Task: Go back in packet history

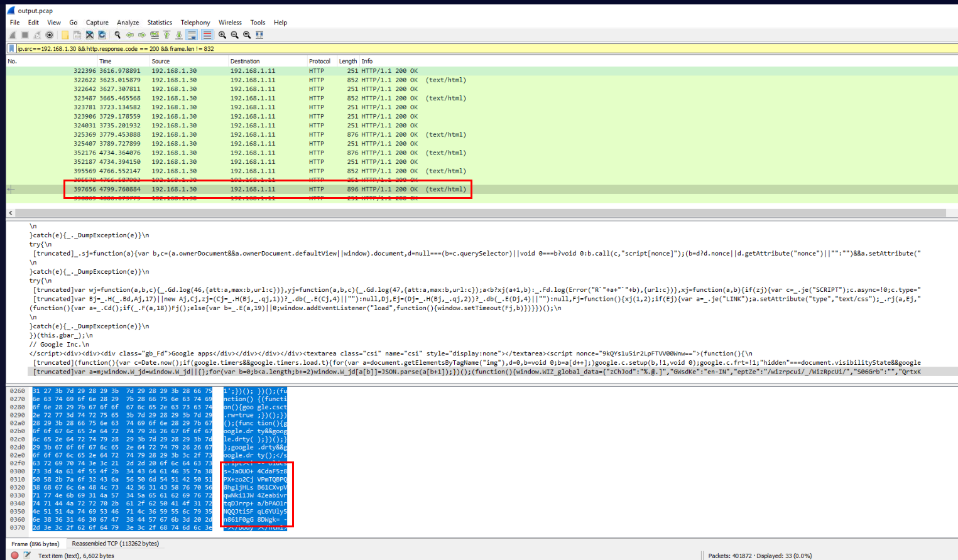Action: (x=130, y=35)
